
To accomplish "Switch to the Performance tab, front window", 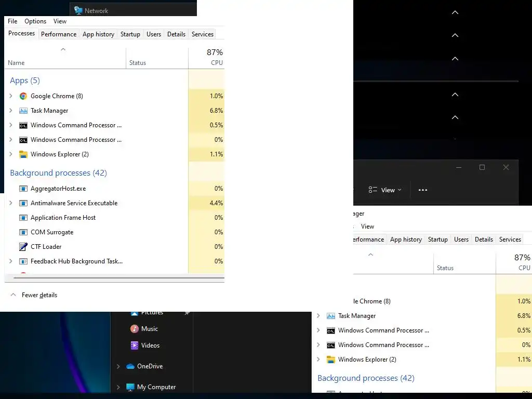I will [x=59, y=34].
